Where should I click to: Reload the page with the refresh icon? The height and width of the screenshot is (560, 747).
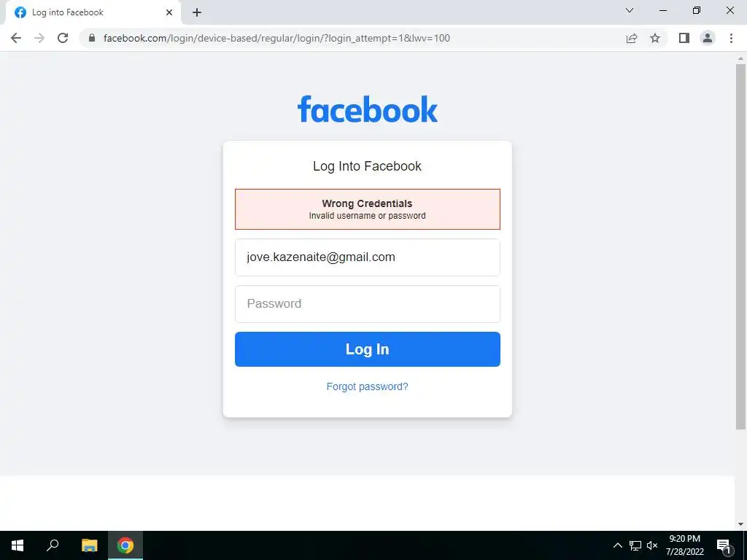63,38
